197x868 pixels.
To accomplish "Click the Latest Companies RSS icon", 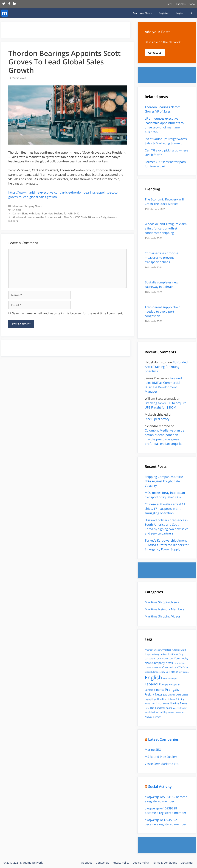I will coord(146,739).
